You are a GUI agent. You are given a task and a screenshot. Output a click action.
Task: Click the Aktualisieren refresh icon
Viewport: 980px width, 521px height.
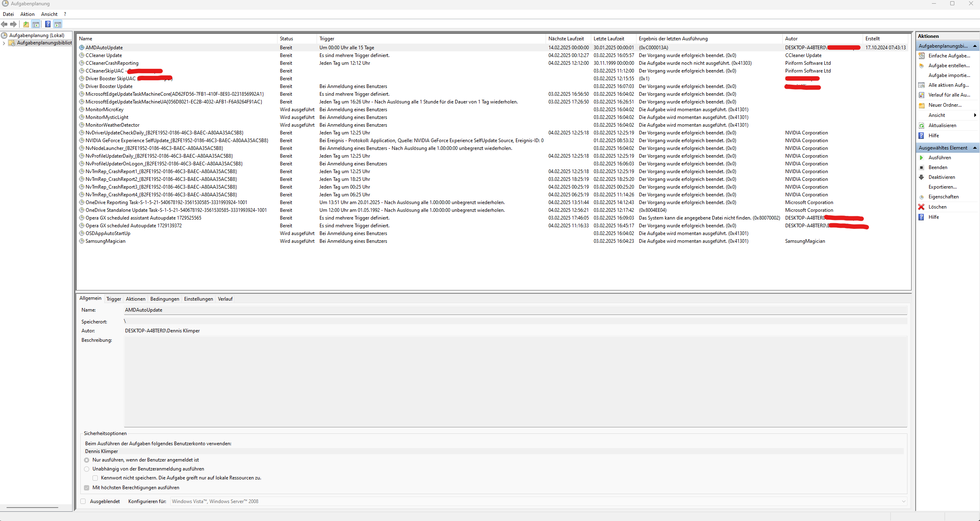(x=921, y=125)
